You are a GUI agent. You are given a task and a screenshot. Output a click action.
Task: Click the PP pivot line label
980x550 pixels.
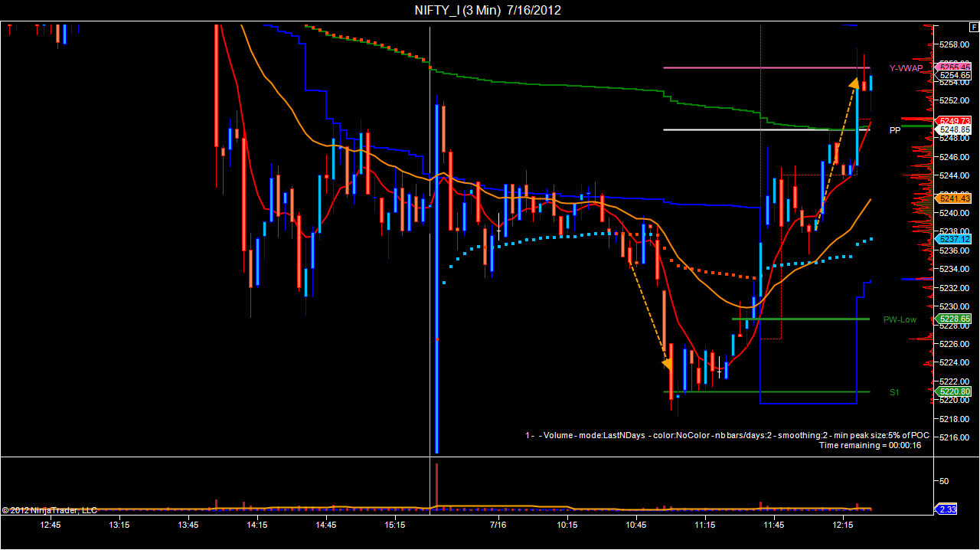point(895,130)
